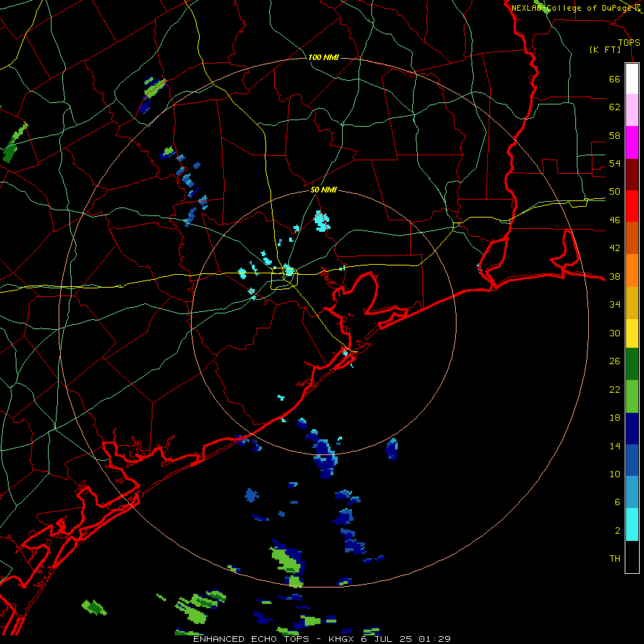Click the legend value 46
Screen dimensions: 644x644
pos(615,220)
